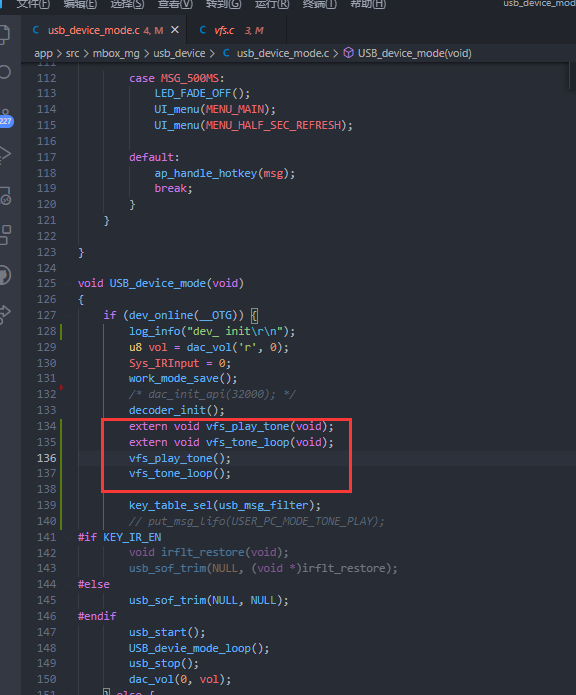The height and width of the screenshot is (695, 576).
Task: Click 'void USB_device_mode(void)' on line 125
Action: pyautogui.click(x=161, y=283)
